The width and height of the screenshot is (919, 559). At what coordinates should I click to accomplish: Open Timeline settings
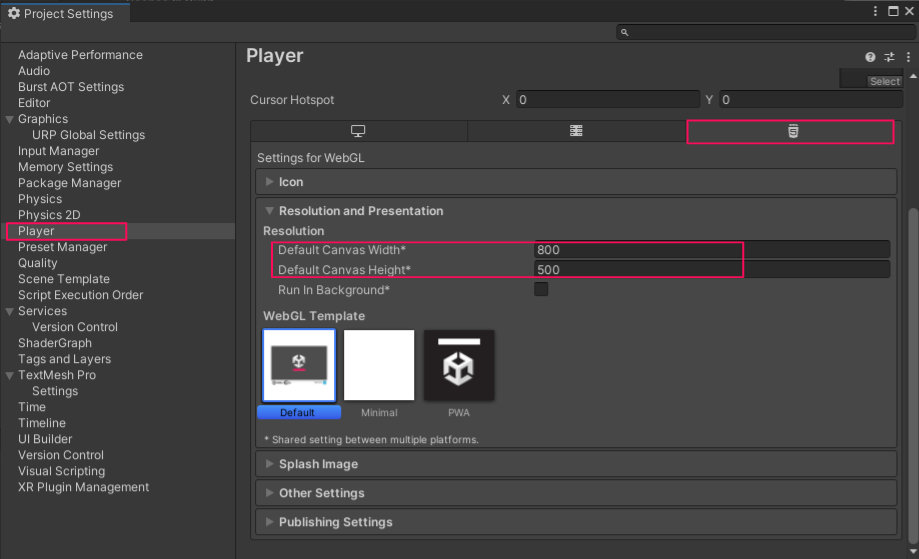click(42, 423)
